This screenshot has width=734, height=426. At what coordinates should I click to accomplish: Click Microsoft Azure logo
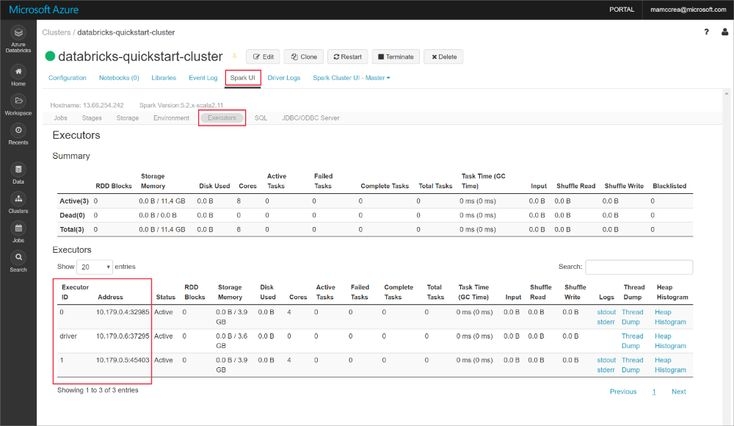44,9
